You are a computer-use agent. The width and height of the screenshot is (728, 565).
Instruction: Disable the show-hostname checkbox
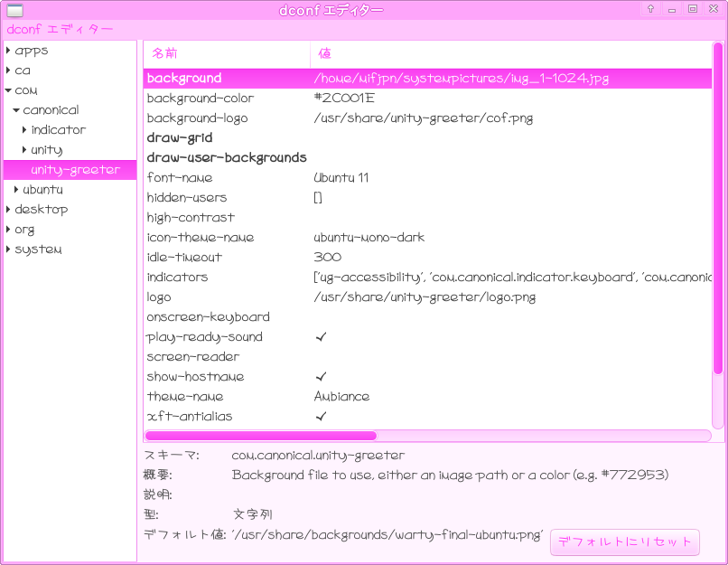point(321,377)
